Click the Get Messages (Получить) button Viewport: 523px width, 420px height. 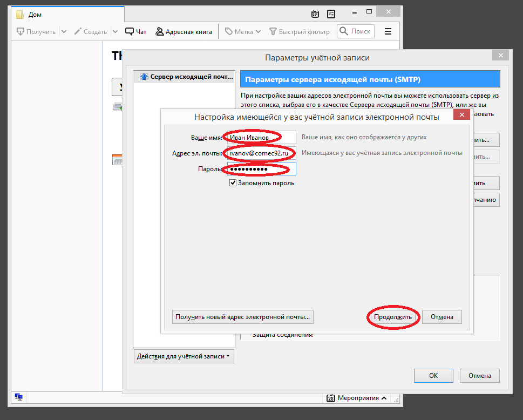click(x=36, y=32)
